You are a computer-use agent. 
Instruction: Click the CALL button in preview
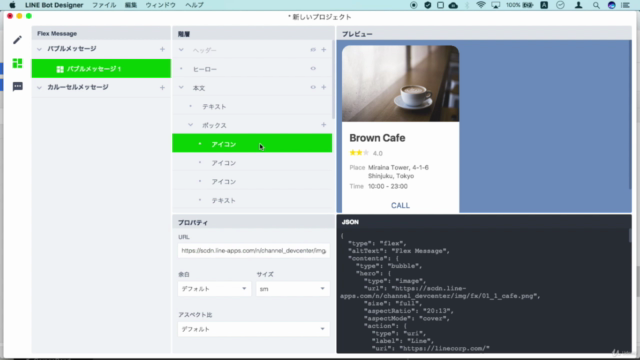click(x=400, y=205)
